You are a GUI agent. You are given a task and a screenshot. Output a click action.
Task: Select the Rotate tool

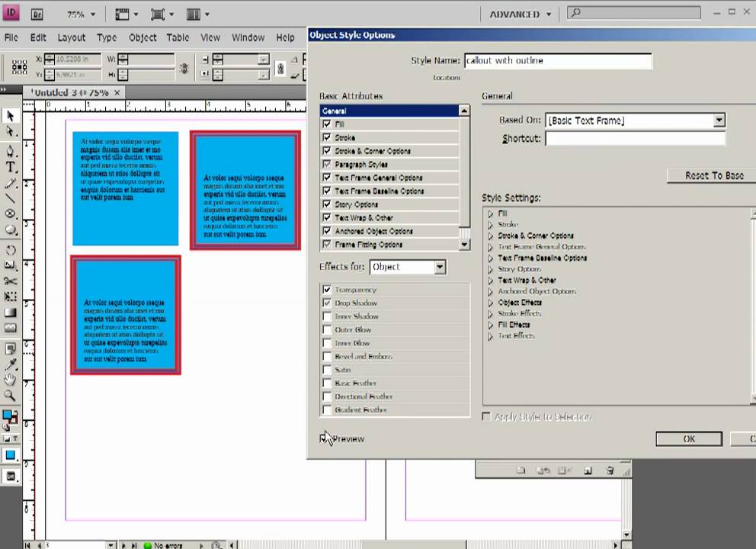click(11, 250)
